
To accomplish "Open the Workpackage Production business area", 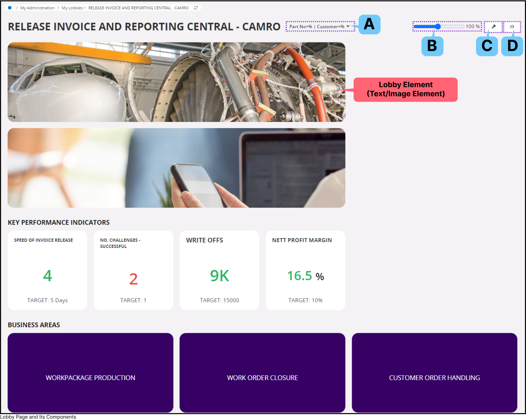I will (90, 373).
